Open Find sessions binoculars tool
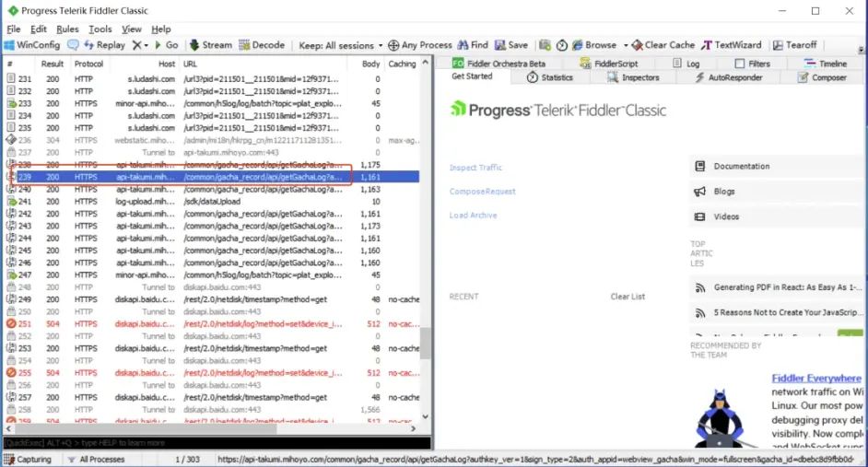 coord(472,45)
